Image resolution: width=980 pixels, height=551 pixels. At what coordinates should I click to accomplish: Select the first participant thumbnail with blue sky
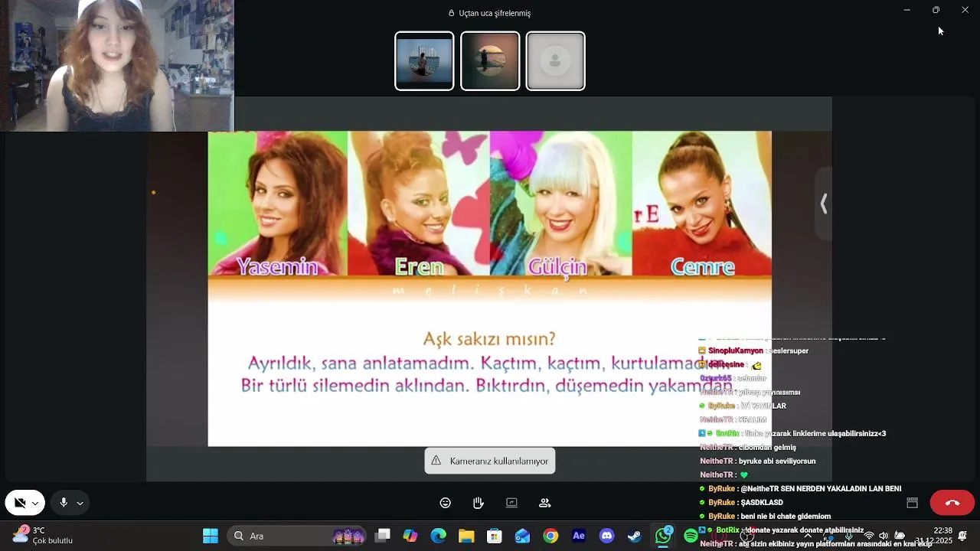pos(424,61)
